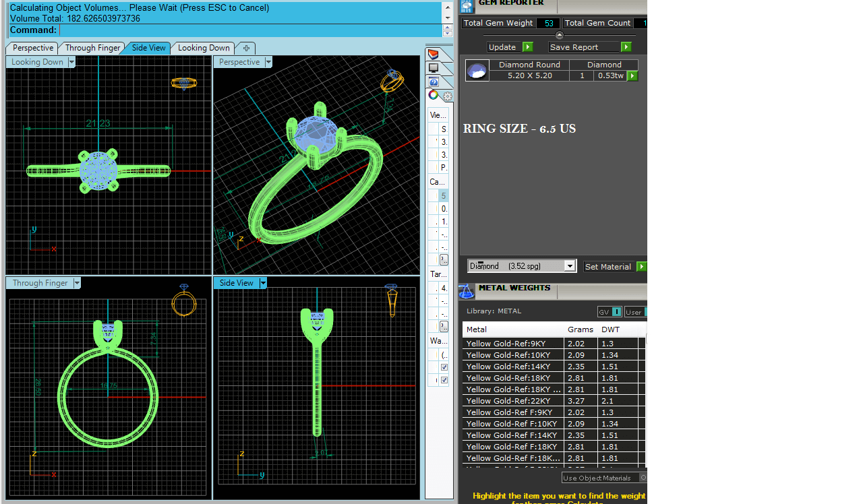Click the gear settings icon beside color wheel
Screen dimensions: 859x504
[x=447, y=96]
